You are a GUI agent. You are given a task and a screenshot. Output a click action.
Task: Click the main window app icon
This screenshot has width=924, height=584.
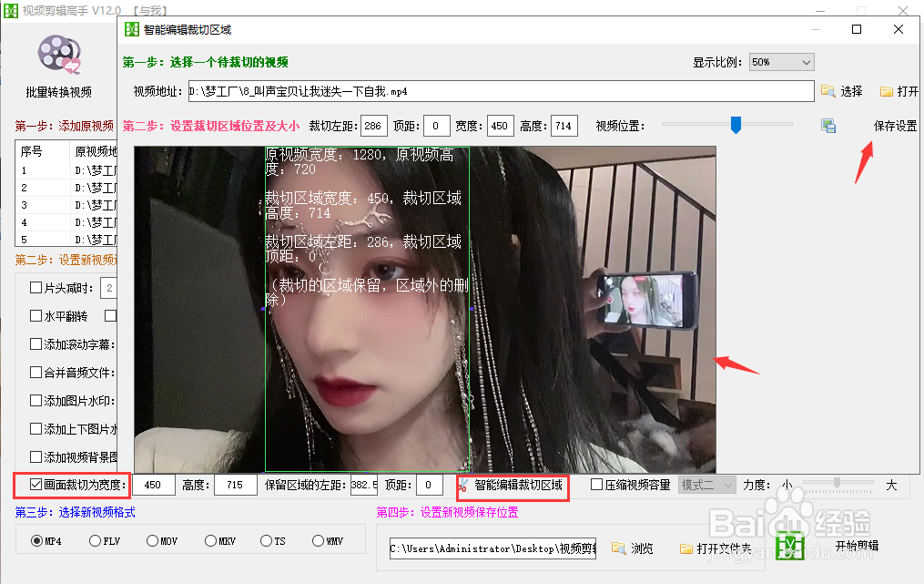[x=11, y=11]
